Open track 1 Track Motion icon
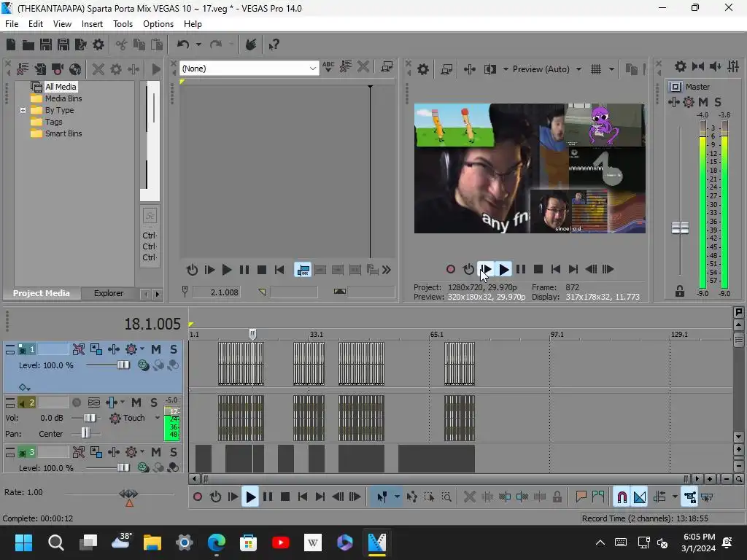This screenshot has height=560, width=747. (x=96, y=349)
